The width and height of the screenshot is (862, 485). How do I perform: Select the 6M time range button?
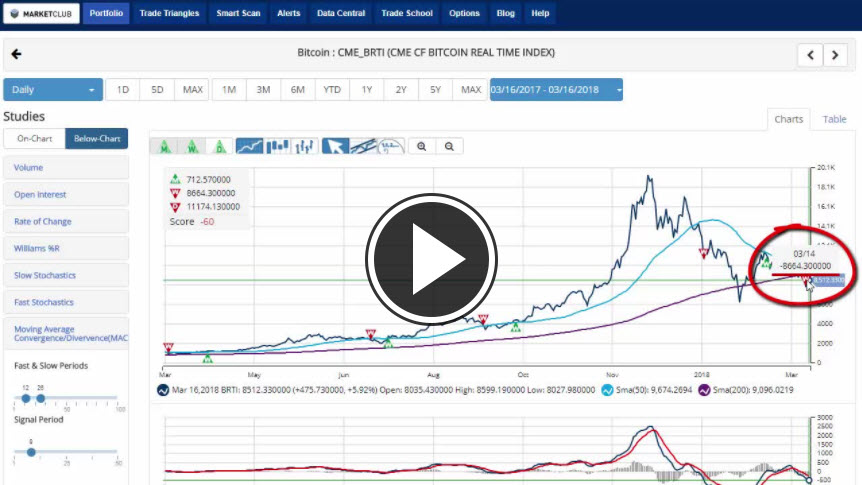pyautogui.click(x=298, y=90)
